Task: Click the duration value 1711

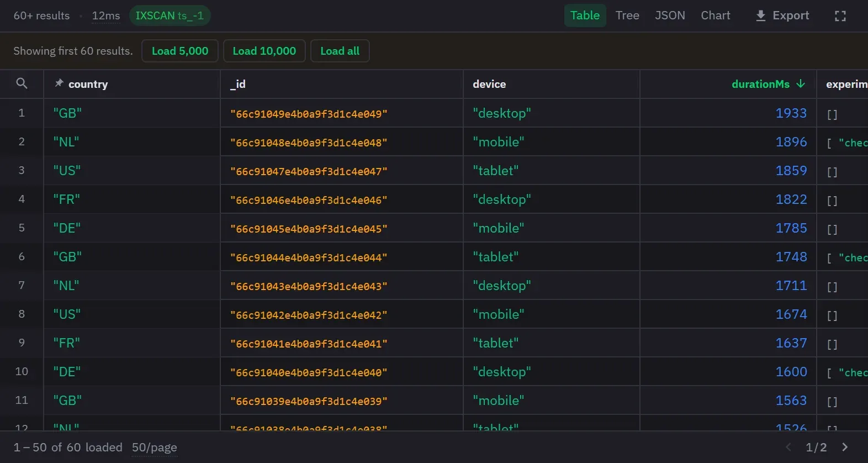Action: point(791,286)
